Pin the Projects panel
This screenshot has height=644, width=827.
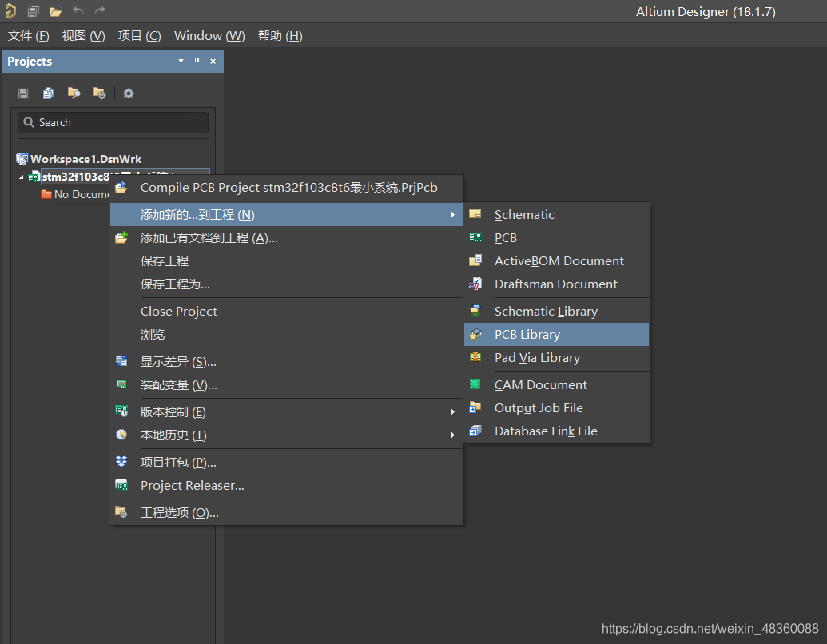click(197, 62)
